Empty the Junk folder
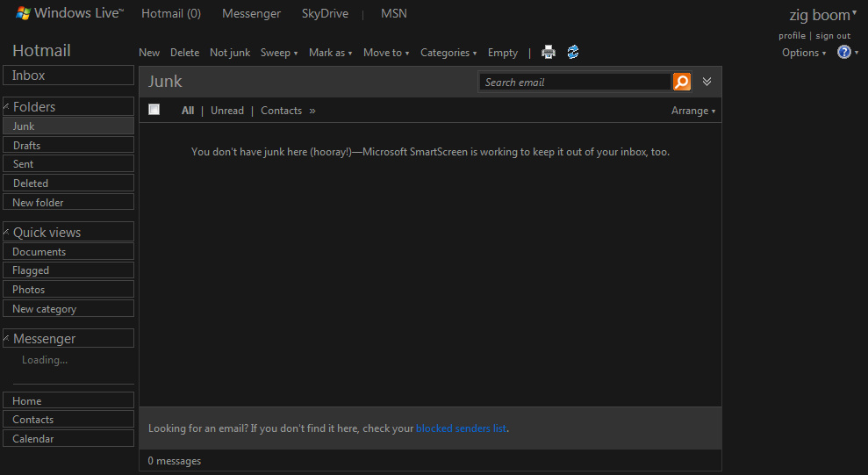Screen dimensions: 868x475 [503, 53]
